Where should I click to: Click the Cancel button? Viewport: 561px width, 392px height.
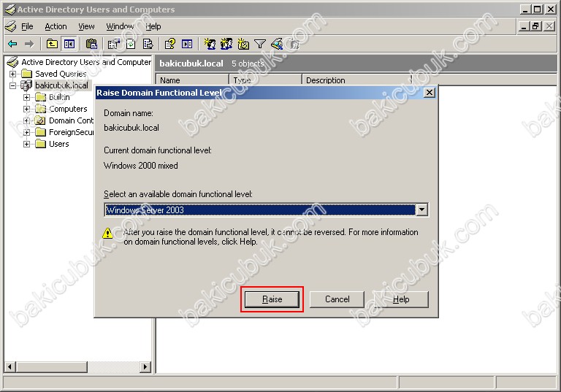click(x=337, y=299)
